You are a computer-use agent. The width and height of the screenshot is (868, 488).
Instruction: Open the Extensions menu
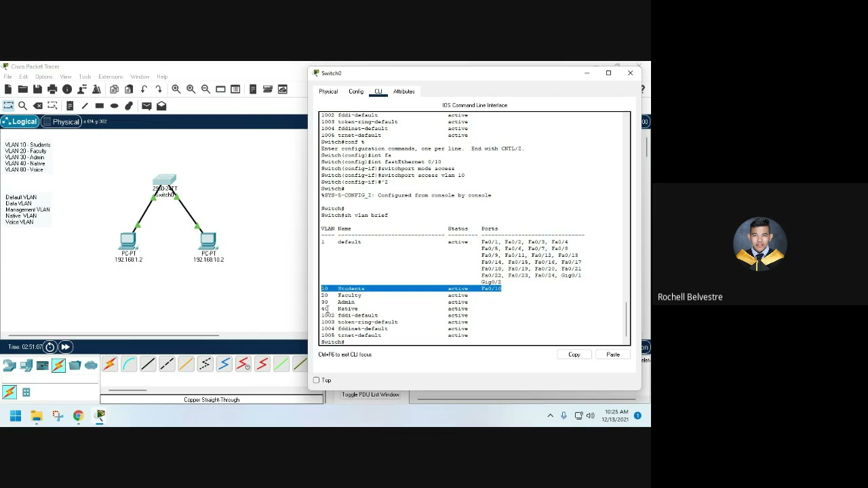click(x=111, y=77)
